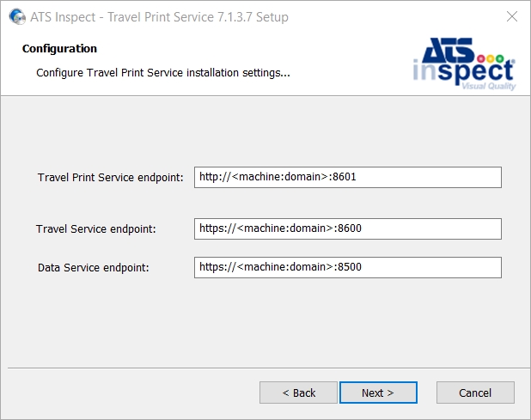This screenshot has height=420, width=531.
Task: Click the Travel Service endpoint label
Action: (96, 229)
